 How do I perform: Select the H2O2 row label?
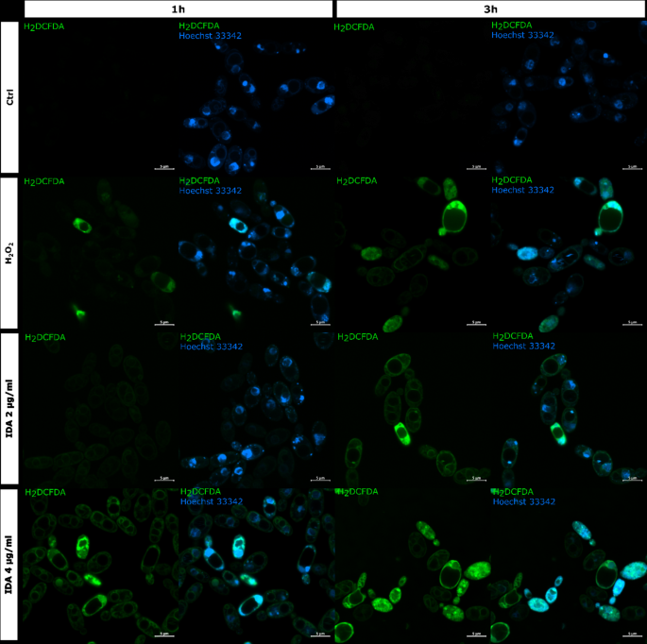[9, 253]
